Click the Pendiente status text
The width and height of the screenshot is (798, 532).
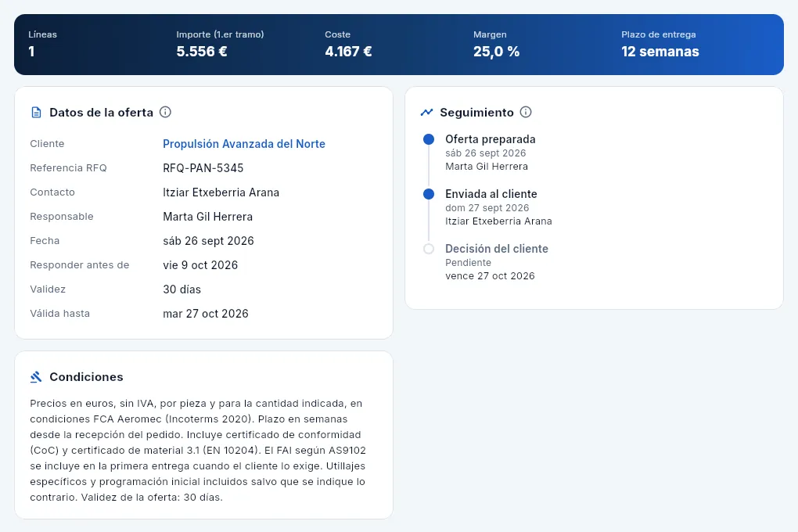(468, 263)
